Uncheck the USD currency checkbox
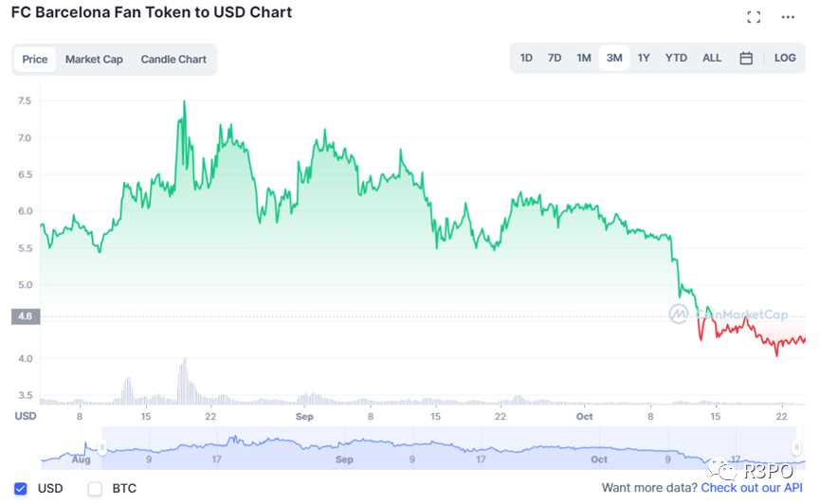This screenshot has height=504, width=820. tap(21, 489)
